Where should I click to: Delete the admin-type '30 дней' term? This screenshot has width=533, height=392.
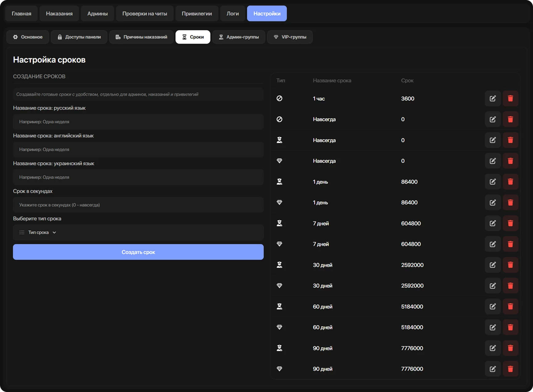point(510,265)
